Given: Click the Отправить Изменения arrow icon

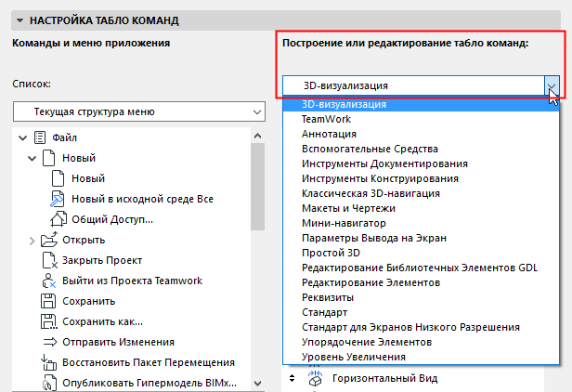Looking at the screenshot, I should pos(48,342).
